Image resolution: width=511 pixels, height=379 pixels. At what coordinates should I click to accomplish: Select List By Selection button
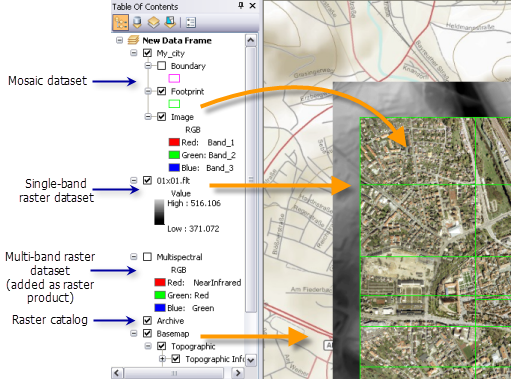click(170, 23)
